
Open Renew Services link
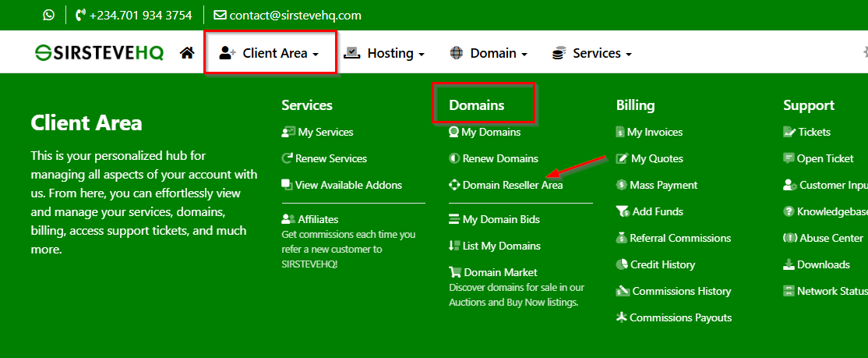pyautogui.click(x=331, y=158)
